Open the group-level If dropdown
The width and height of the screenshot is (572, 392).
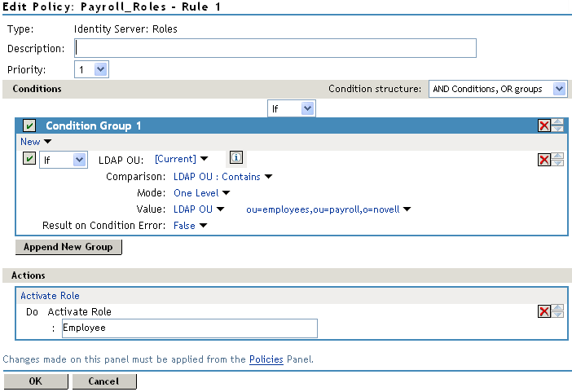tap(291, 108)
